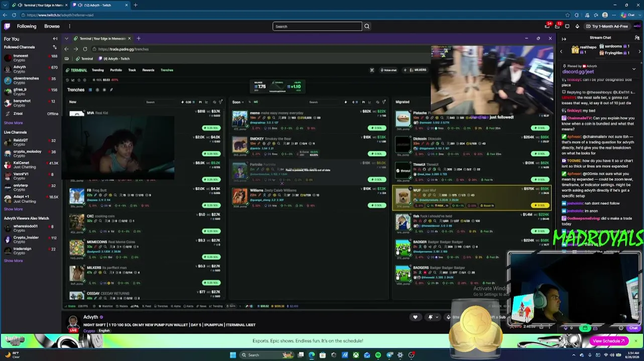Open clowntrenches channel in sidebar
644x361 pixels.
click(x=30, y=80)
